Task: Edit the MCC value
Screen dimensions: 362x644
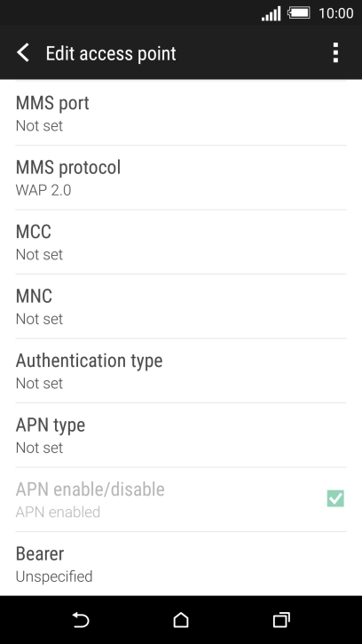Action: [x=181, y=242]
